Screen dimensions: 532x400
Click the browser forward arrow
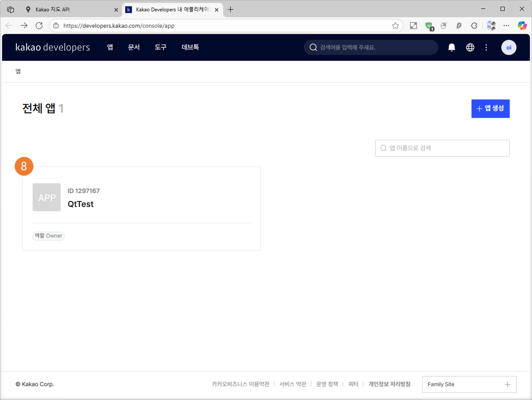pyautogui.click(x=24, y=26)
